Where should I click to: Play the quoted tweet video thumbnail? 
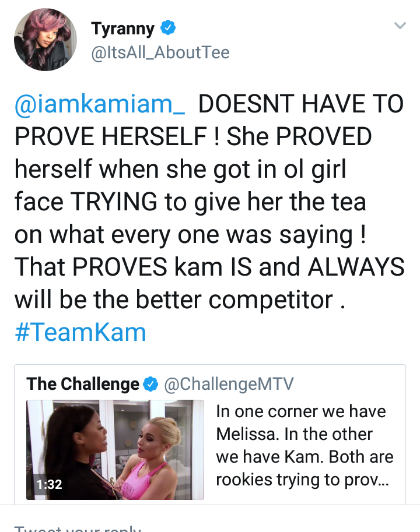(115, 450)
